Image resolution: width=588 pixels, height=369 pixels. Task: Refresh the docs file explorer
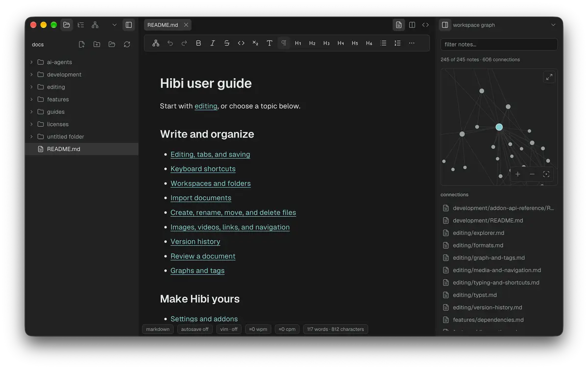click(x=127, y=45)
